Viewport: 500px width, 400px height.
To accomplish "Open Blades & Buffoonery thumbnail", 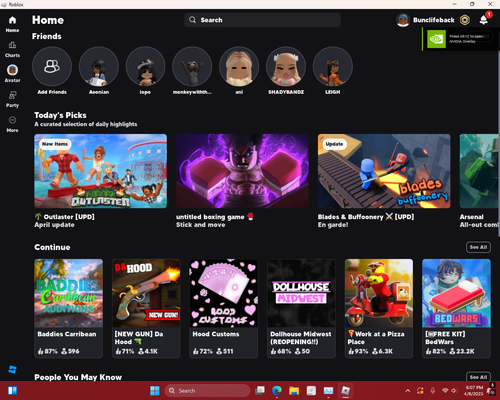I will [x=384, y=171].
